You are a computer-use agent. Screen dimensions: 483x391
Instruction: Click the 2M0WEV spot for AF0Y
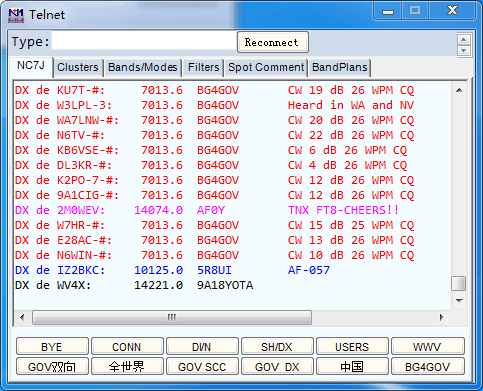207,210
